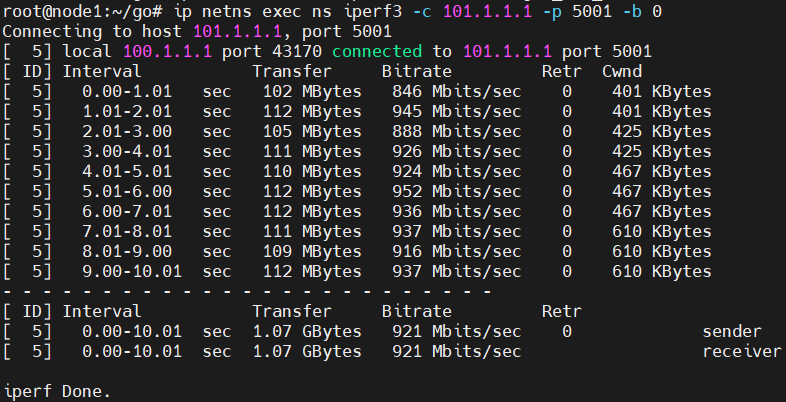This screenshot has width=786, height=402.
Task: Click the "receiver" label
Action: [741, 351]
